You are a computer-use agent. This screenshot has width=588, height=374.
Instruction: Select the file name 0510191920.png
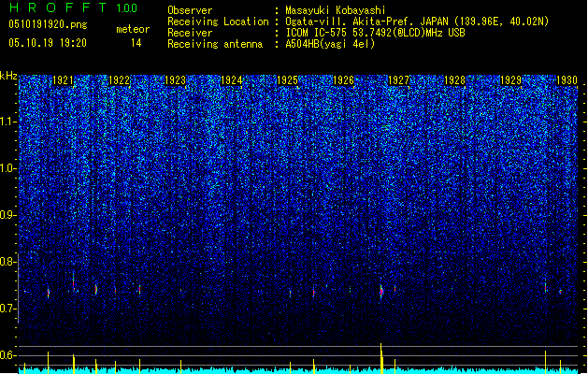click(x=48, y=24)
